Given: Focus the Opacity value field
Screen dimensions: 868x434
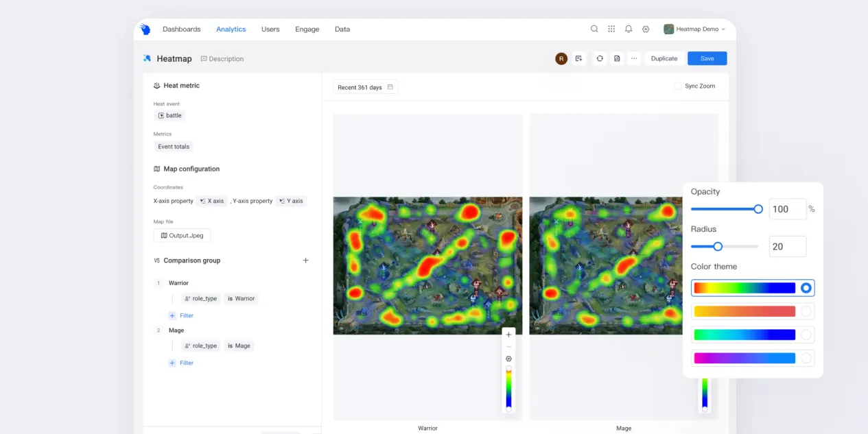Looking at the screenshot, I should (x=787, y=209).
